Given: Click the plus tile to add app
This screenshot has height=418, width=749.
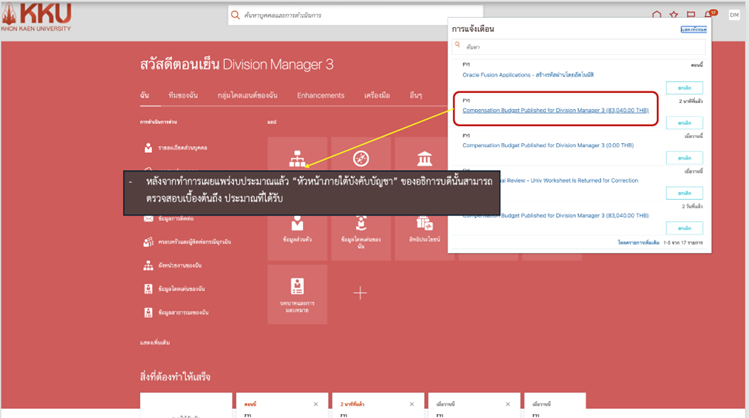Looking at the screenshot, I should pyautogui.click(x=361, y=293).
